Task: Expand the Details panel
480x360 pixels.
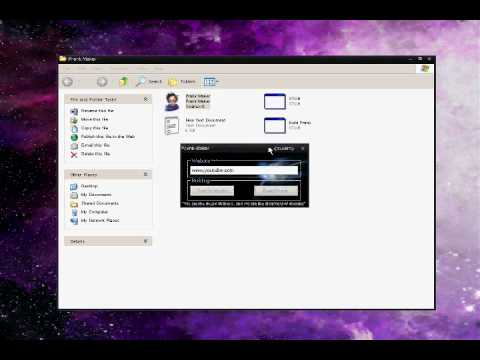Action: point(146,241)
